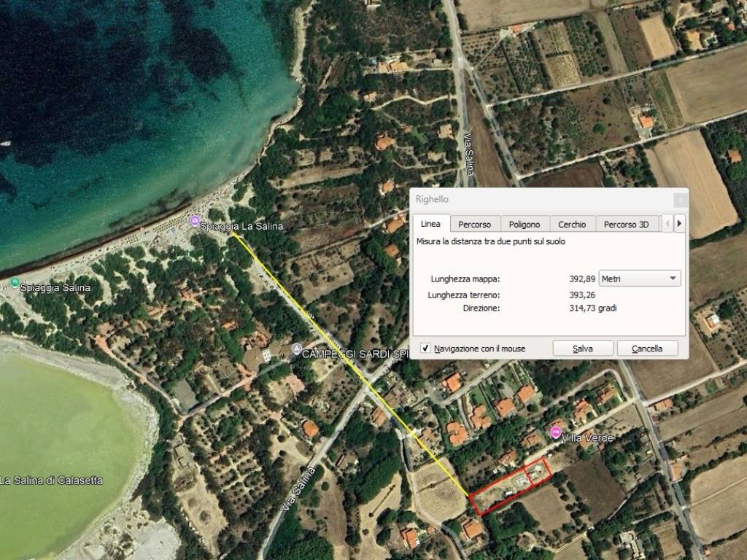Click the yellow measurement line start at the beach

pos(232,235)
